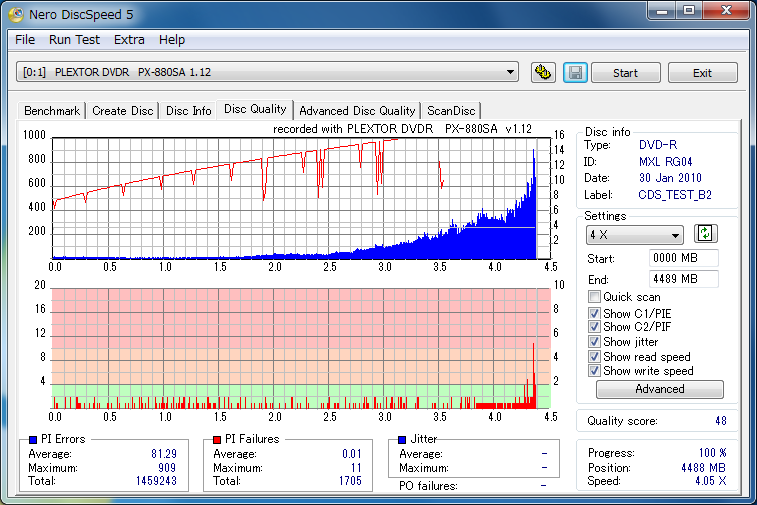Click the Start button
Screen dimensions: 757x505
(626, 73)
